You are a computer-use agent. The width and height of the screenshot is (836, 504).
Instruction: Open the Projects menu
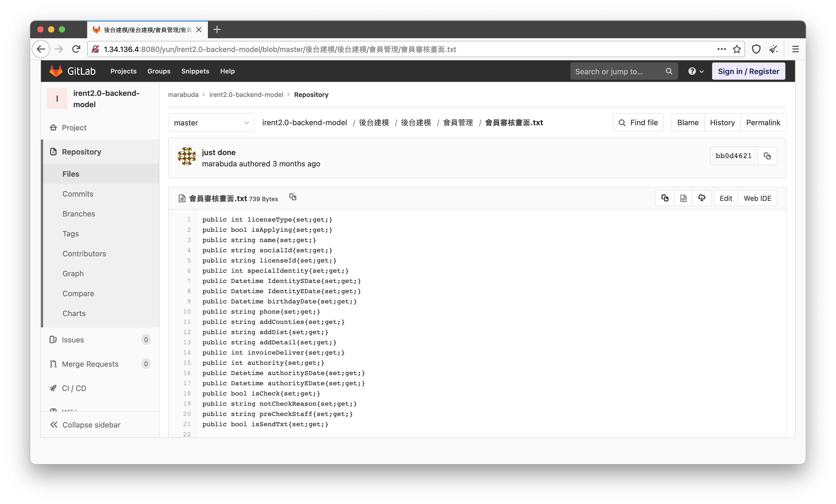point(123,71)
